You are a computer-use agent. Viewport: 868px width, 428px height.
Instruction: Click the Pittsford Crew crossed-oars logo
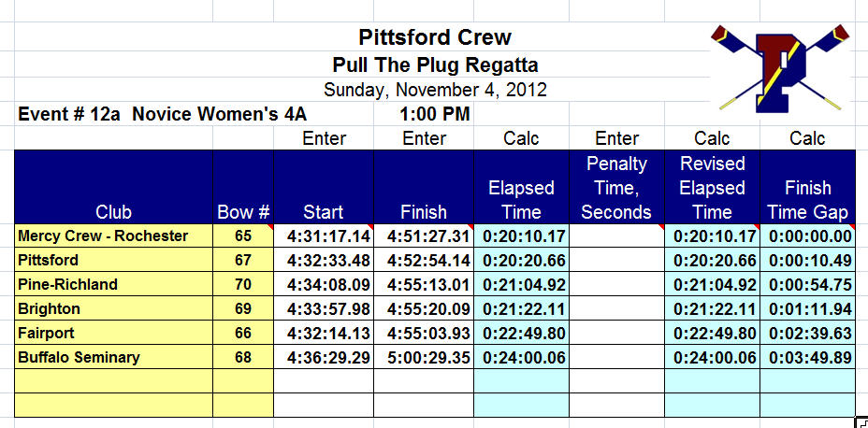point(780,68)
